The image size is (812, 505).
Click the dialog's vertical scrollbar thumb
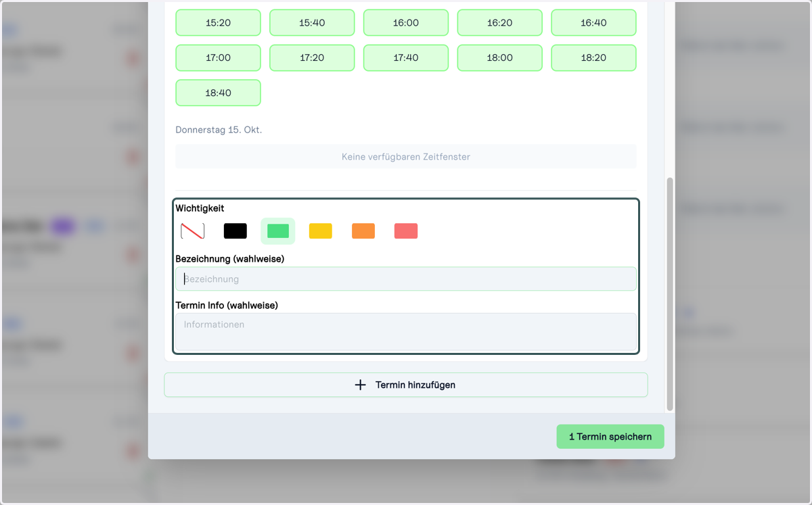[670, 294]
